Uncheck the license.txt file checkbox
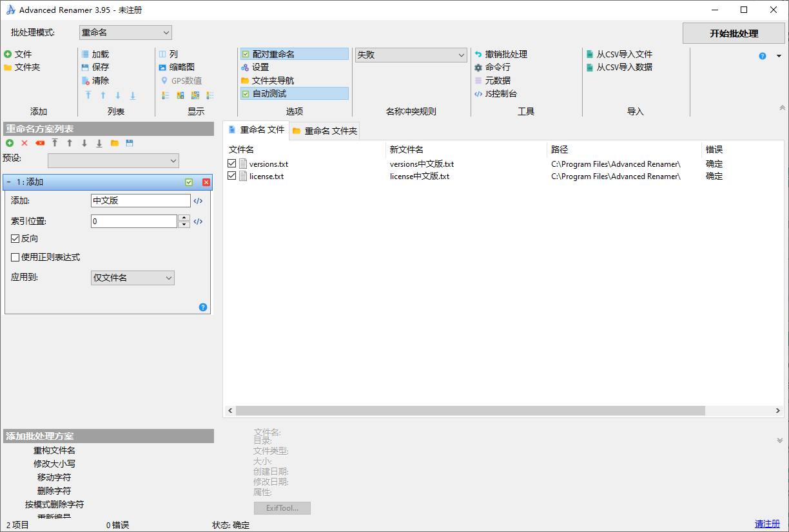Viewport: 789px width, 532px height. 232,176
